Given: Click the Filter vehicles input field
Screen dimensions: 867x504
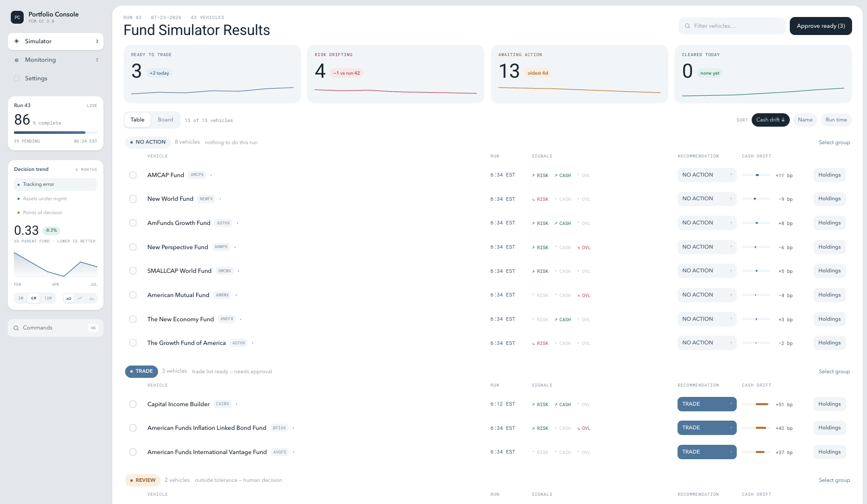Looking at the screenshot, I should 732,26.
